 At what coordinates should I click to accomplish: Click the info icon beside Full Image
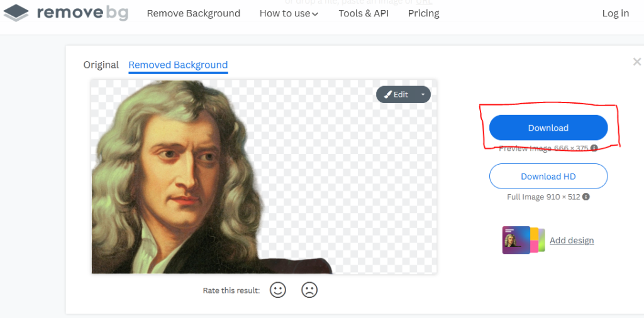pyautogui.click(x=586, y=197)
